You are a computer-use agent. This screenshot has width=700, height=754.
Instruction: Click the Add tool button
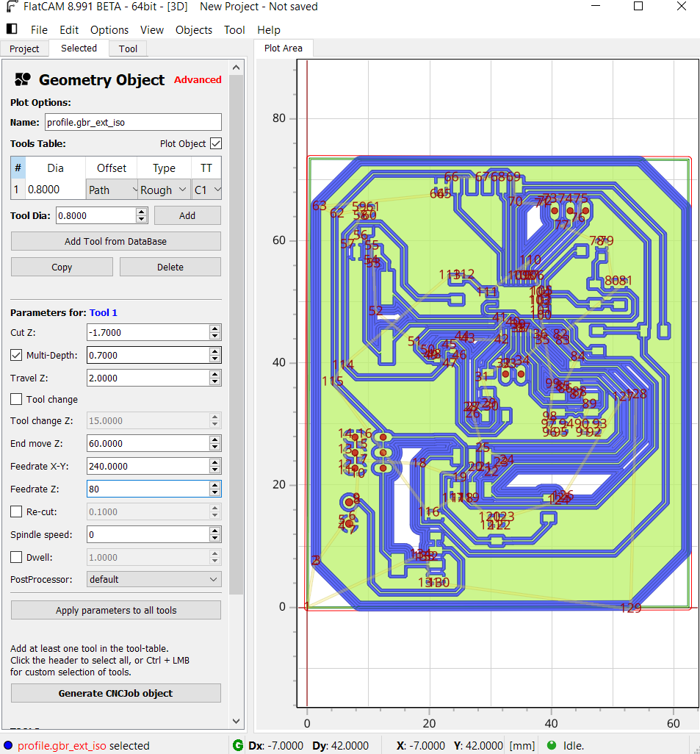click(187, 215)
